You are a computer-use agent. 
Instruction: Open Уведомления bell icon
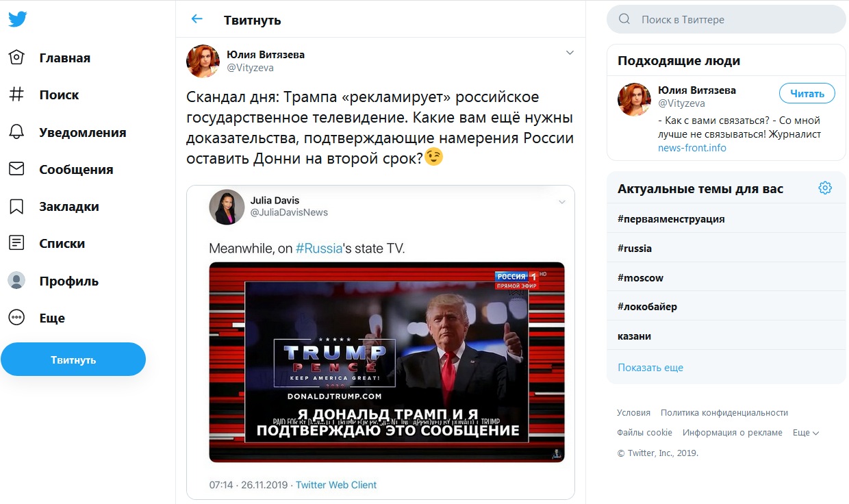tap(16, 132)
